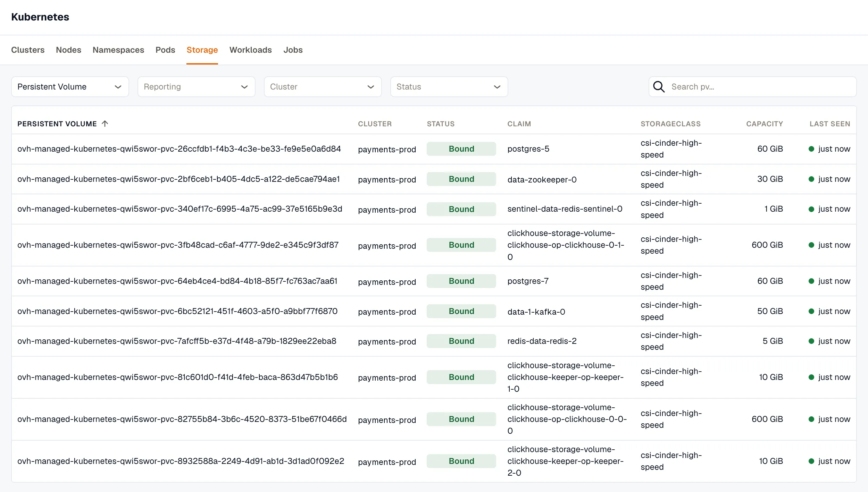Select volume pvc-82755b84-3b6c-4520-8373-51be67f0466d

click(182, 419)
